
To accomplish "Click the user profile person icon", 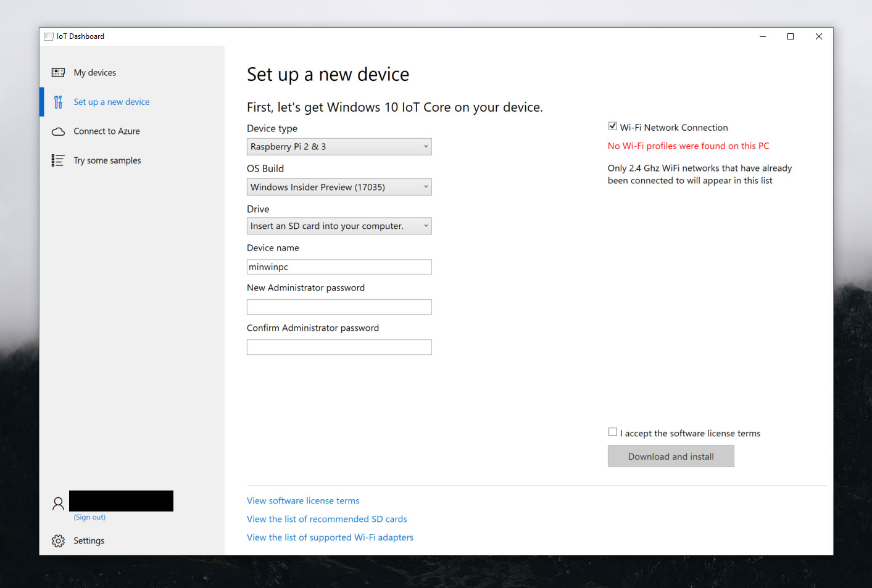I will point(58,503).
